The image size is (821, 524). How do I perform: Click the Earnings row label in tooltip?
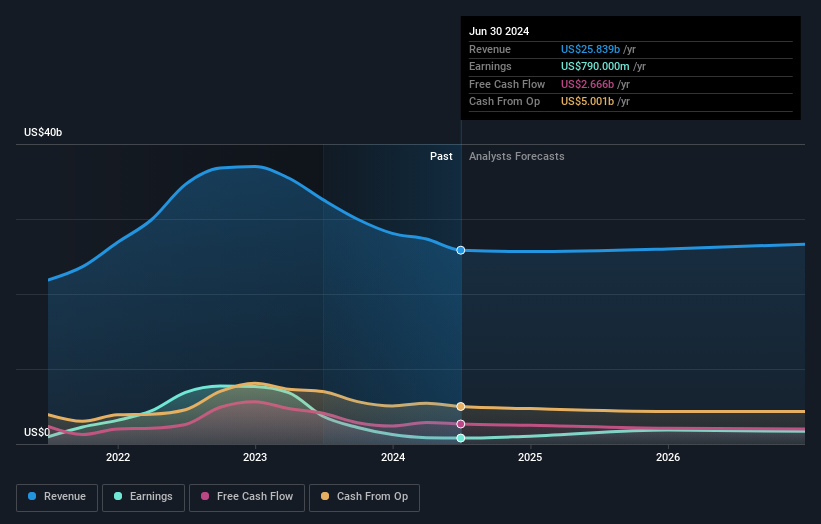[490, 66]
